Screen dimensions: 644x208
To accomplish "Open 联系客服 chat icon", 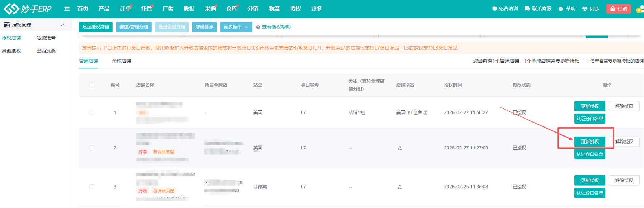I will (x=527, y=9).
